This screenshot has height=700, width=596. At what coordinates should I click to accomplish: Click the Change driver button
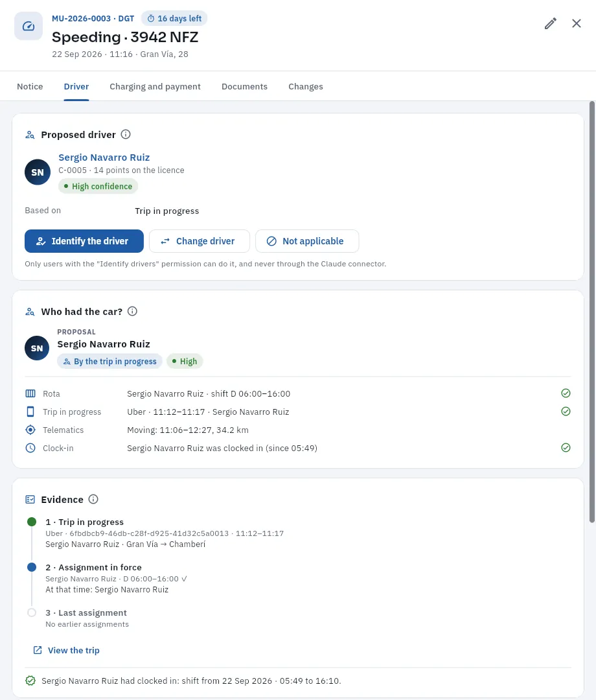click(x=200, y=241)
